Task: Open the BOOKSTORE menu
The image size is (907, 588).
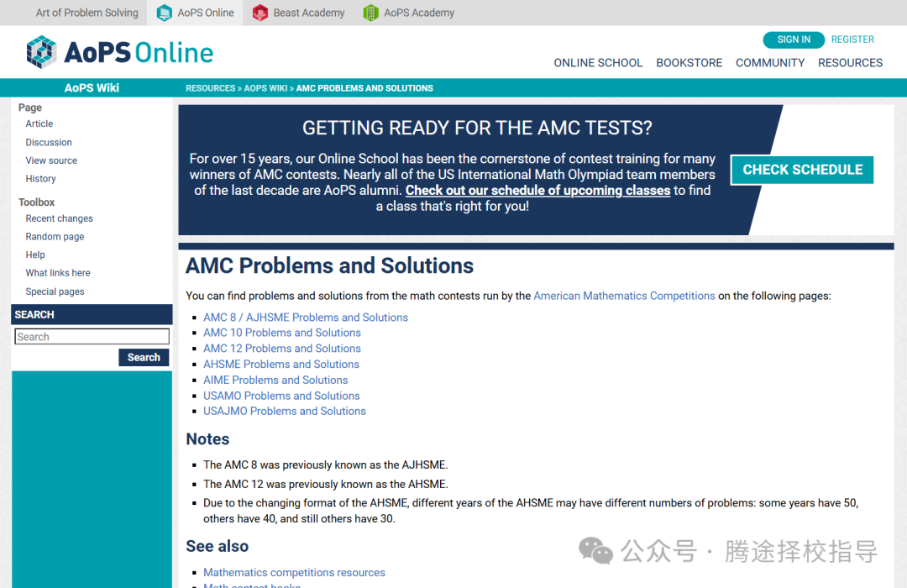Action: coord(689,62)
